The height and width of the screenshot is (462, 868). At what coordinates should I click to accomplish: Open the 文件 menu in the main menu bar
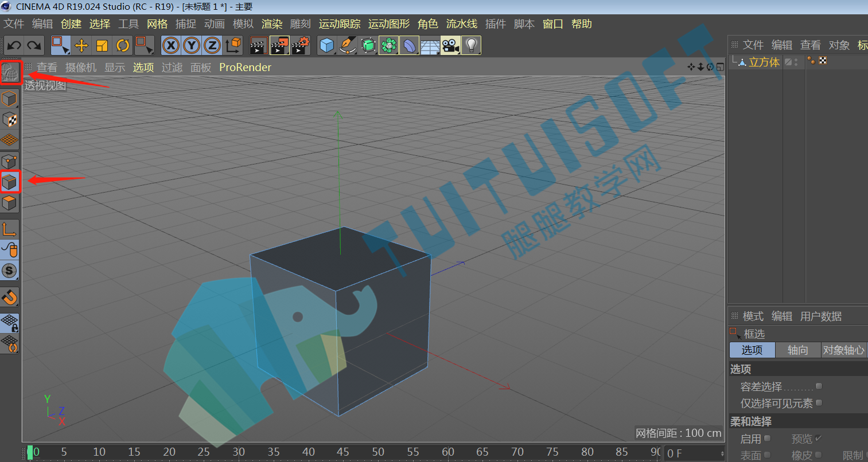14,24
